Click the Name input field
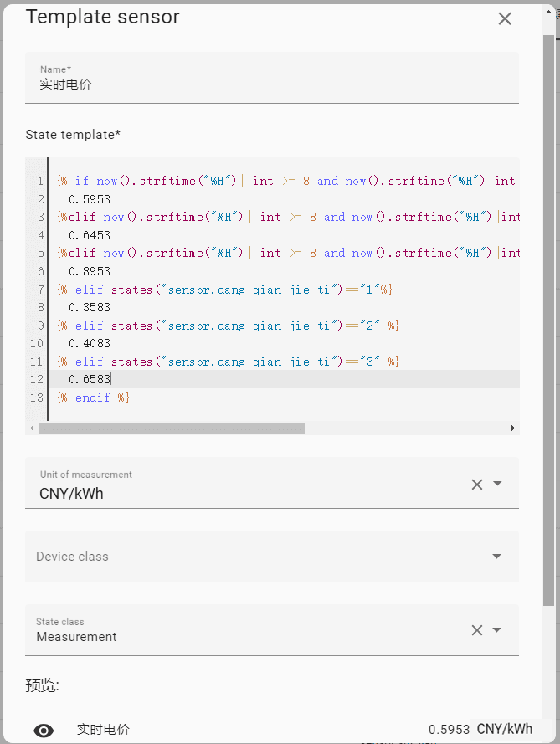 coord(271,84)
